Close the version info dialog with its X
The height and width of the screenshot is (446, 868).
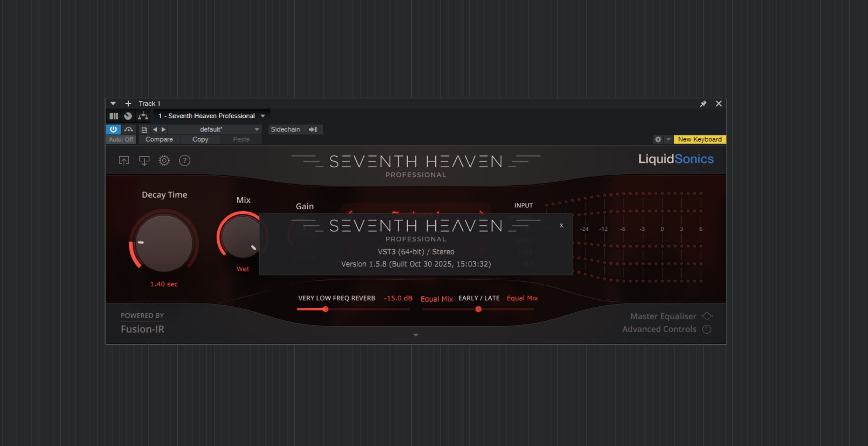(x=561, y=225)
